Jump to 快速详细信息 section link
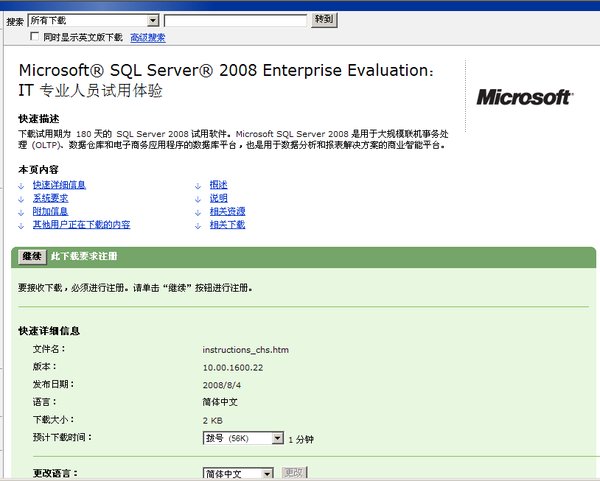The height and width of the screenshot is (481, 600). coord(59,185)
